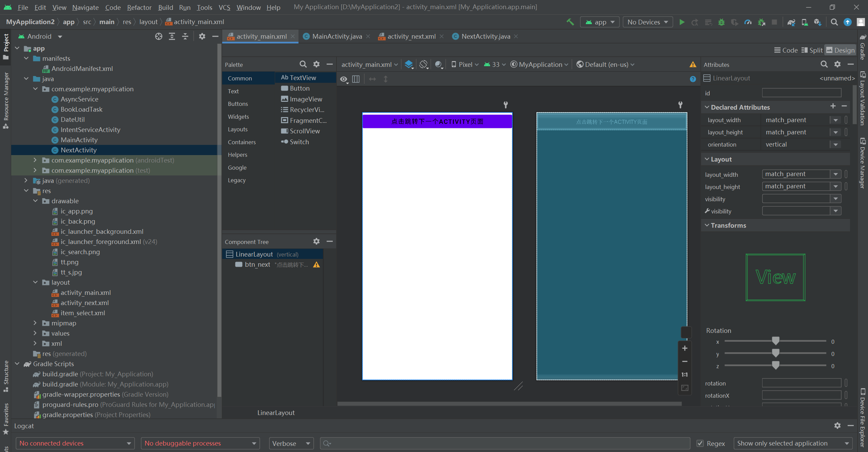Click the orientation rotate icon in the design toolbar
This screenshot has height=452, width=868.
click(x=423, y=64)
